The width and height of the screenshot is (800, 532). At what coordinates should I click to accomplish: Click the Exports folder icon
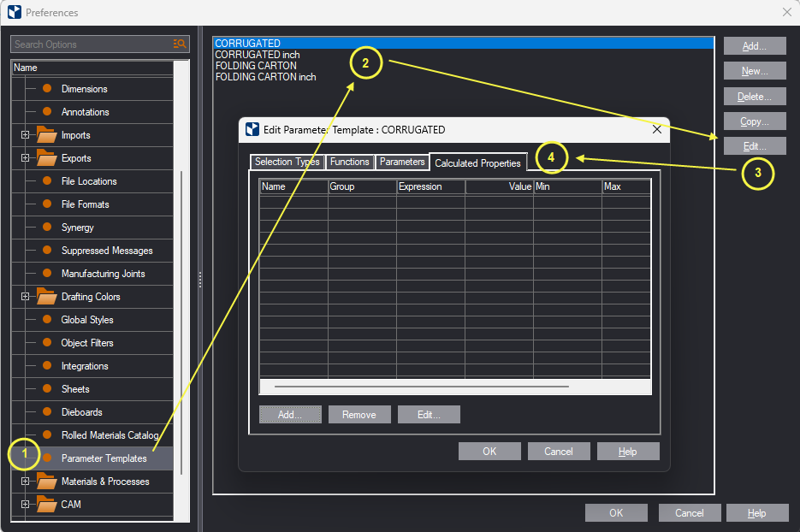point(46,158)
